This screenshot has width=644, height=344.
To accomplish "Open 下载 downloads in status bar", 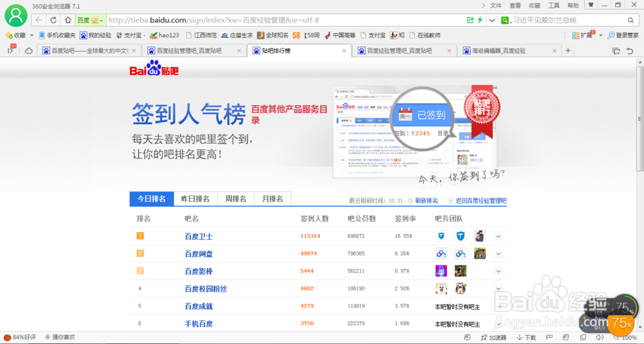I will 527,338.
